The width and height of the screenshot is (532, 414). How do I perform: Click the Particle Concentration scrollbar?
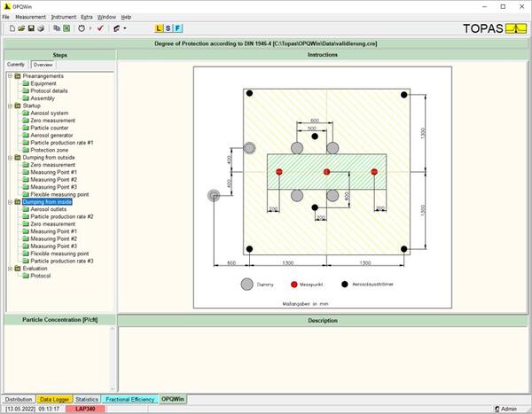pyautogui.click(x=113, y=359)
